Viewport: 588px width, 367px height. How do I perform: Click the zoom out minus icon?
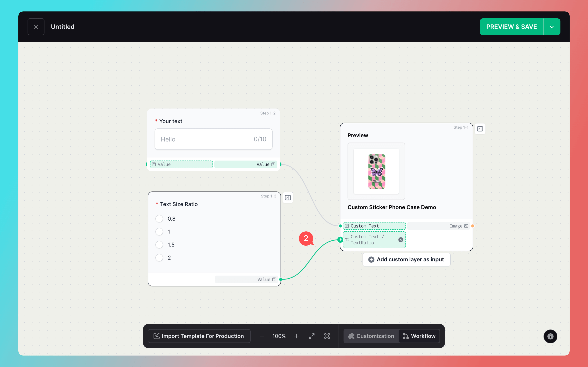(262, 336)
